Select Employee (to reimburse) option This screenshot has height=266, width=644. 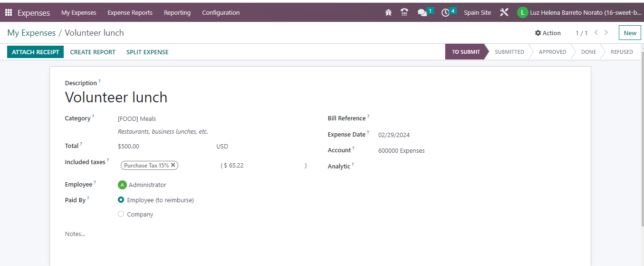point(121,200)
